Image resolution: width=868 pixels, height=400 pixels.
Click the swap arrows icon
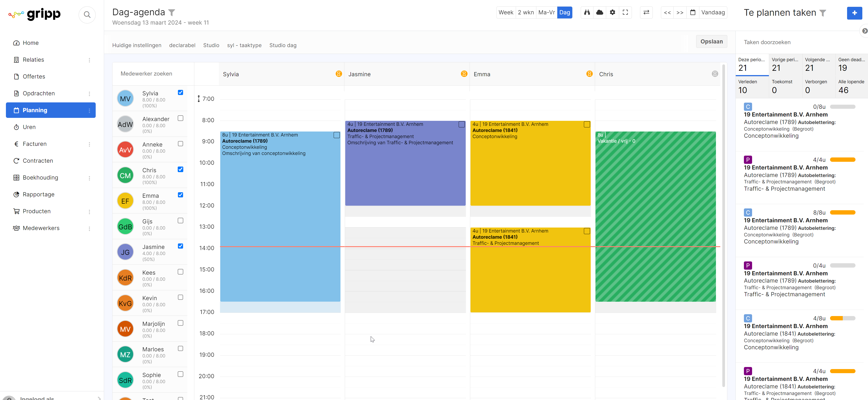tap(646, 13)
